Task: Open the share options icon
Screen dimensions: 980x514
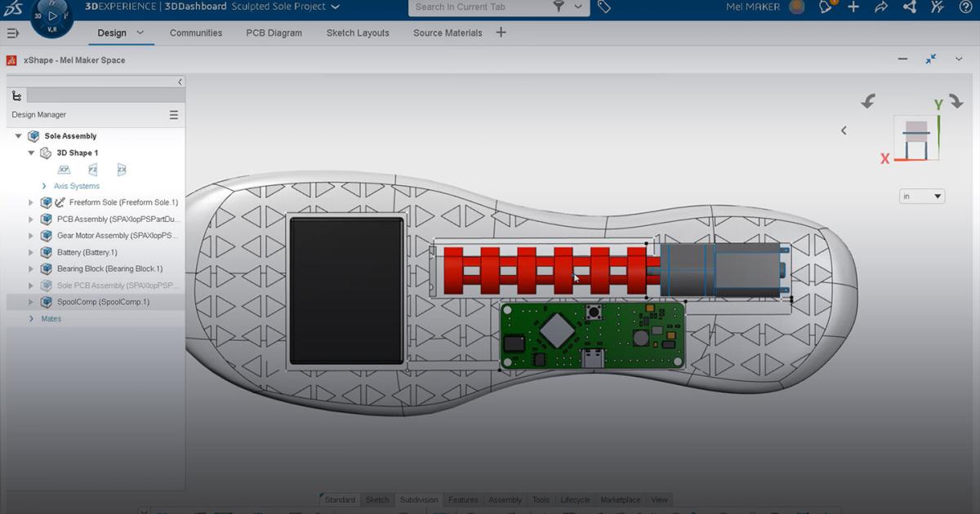Action: 880,7
